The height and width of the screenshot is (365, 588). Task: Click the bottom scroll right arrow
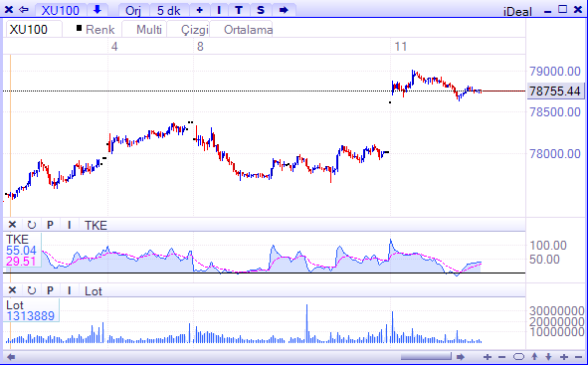[x=461, y=357]
